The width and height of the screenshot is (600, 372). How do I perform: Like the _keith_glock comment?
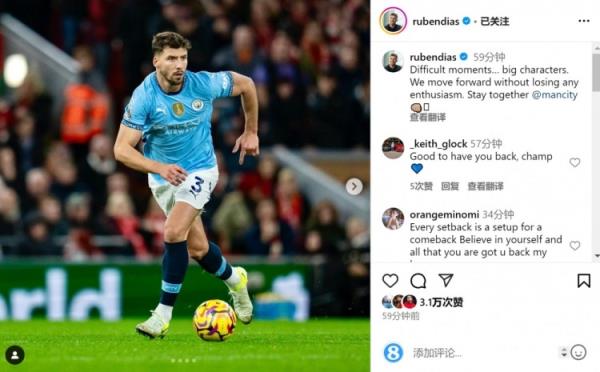point(575,162)
